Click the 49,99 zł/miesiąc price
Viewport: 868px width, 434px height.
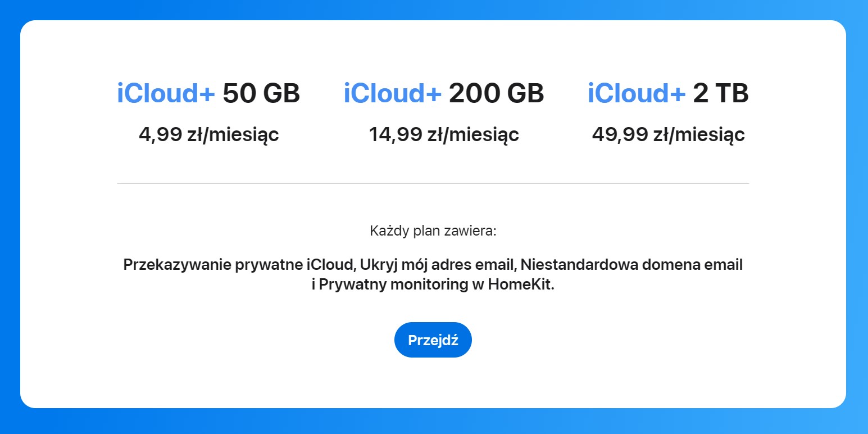(668, 135)
